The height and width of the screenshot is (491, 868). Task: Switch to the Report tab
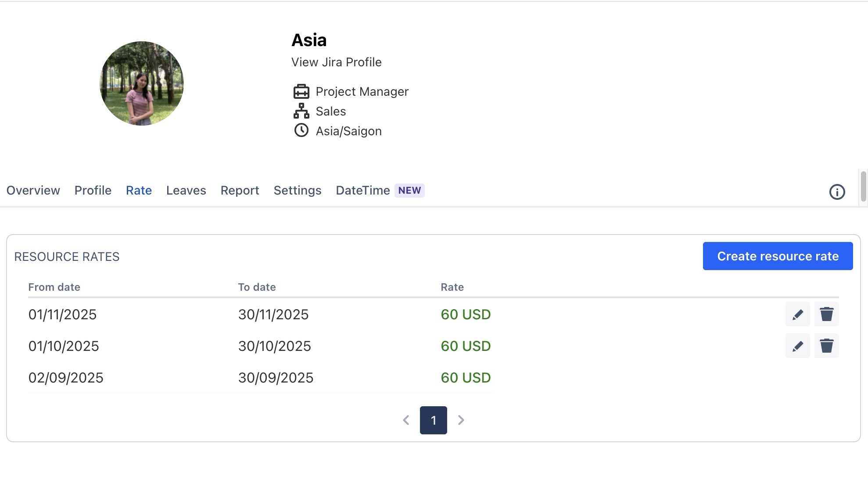pos(240,190)
